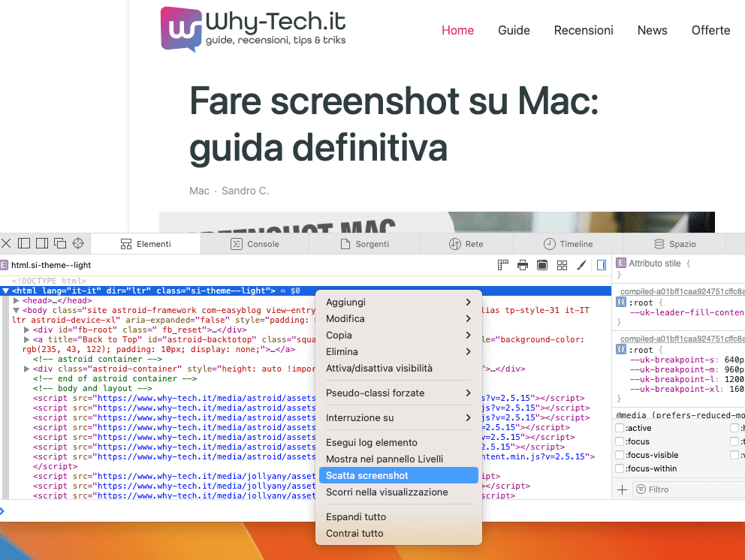The image size is (745, 560).
Task: Choose Contrai tutto
Action: (x=399, y=534)
